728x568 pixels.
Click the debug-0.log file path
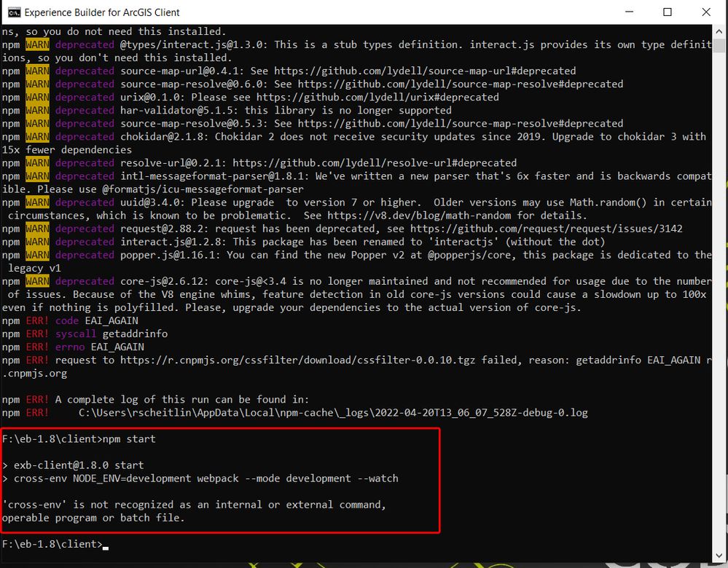[x=333, y=413]
